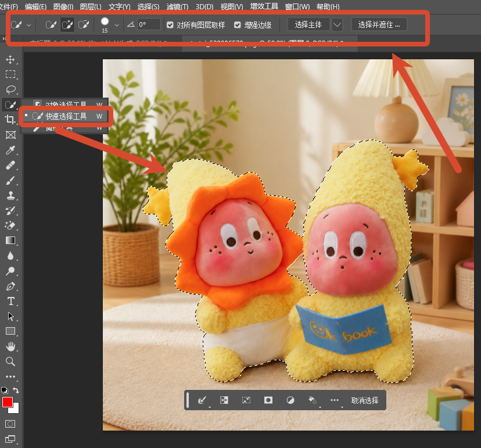Click the red foreground color swatch
The height and width of the screenshot is (448, 481).
8,402
